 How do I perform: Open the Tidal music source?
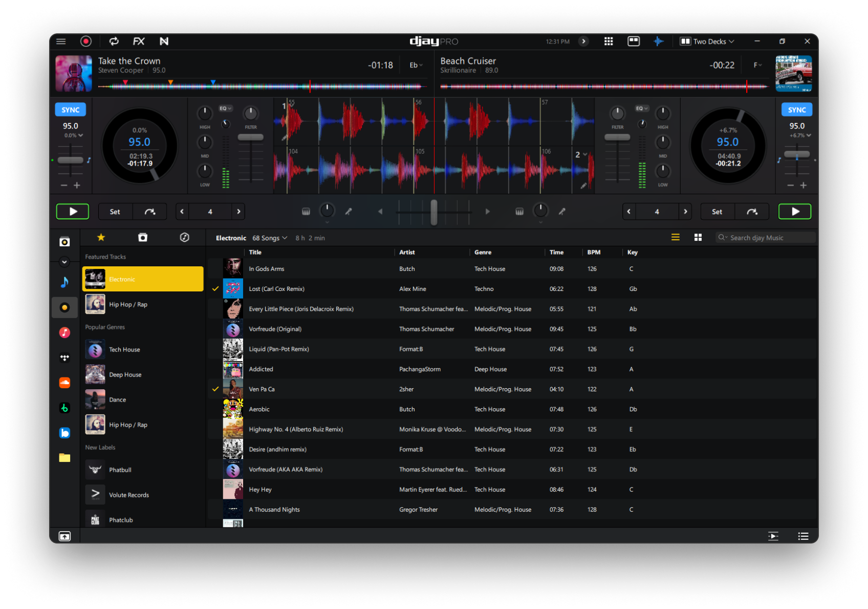(64, 358)
